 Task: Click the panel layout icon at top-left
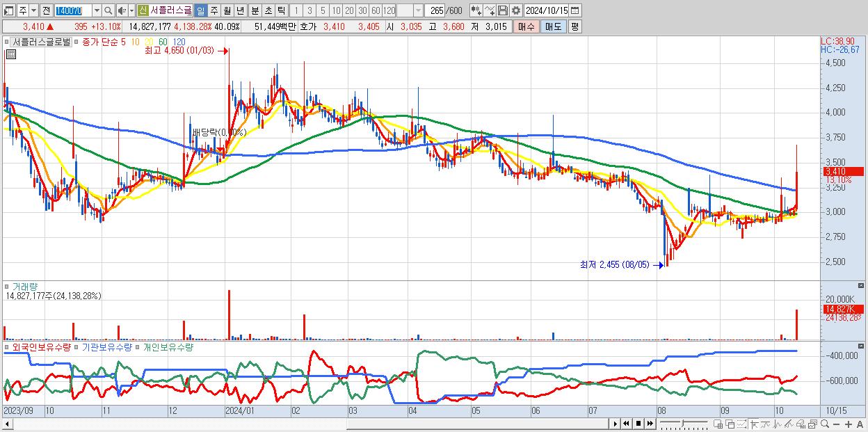[8, 10]
